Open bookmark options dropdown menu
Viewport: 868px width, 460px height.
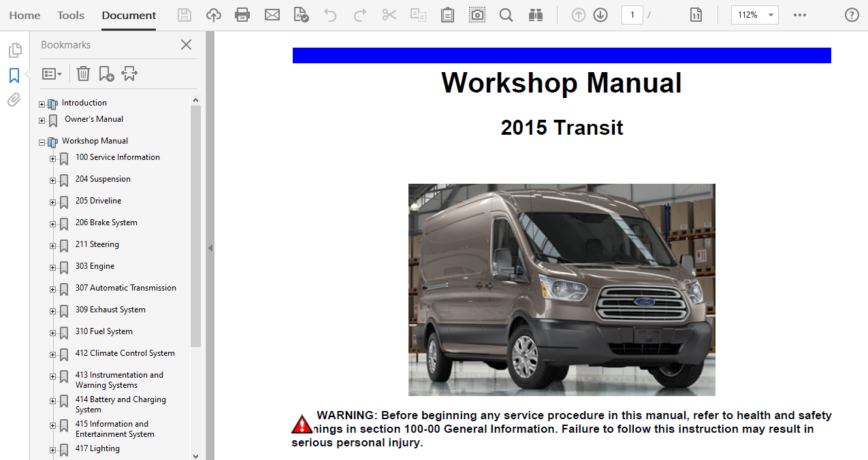pos(52,73)
